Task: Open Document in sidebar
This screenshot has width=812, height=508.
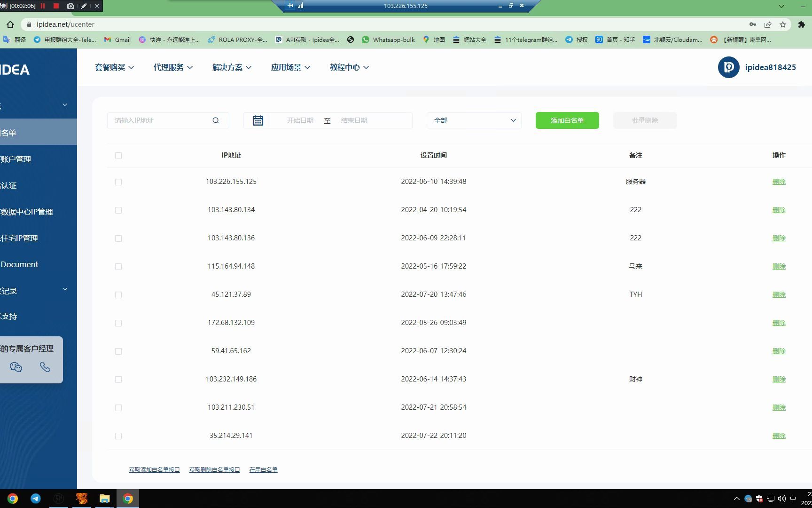Action: click(x=20, y=264)
